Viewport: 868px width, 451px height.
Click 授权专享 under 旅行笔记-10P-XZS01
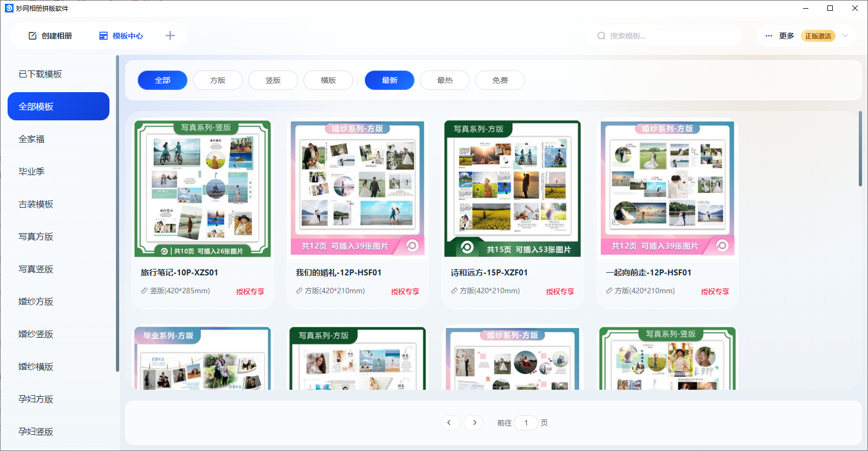pyautogui.click(x=250, y=292)
